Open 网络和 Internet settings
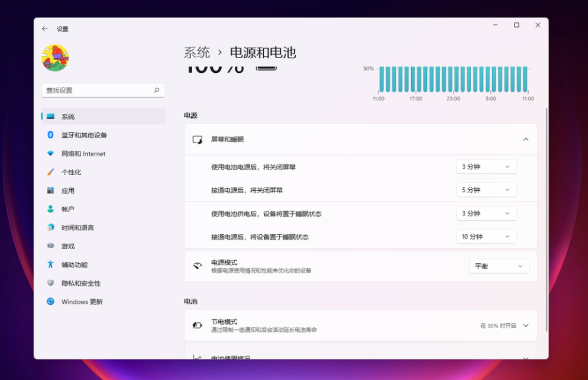This screenshot has height=380, width=588. tap(103, 154)
